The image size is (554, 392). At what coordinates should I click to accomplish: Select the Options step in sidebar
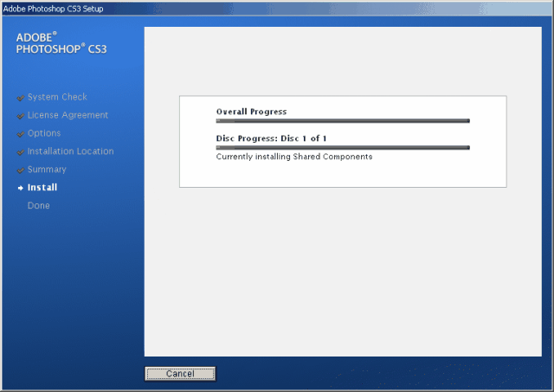pos(44,133)
